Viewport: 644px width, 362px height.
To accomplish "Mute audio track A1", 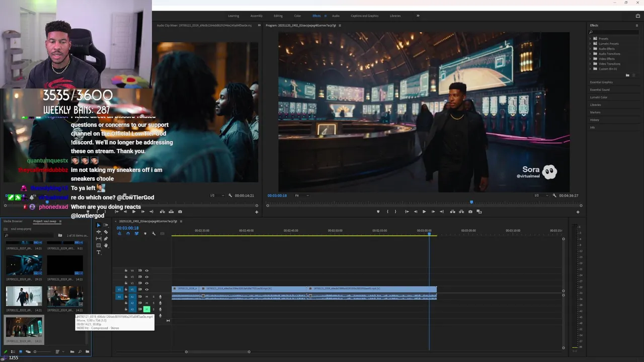I will coord(146,297).
